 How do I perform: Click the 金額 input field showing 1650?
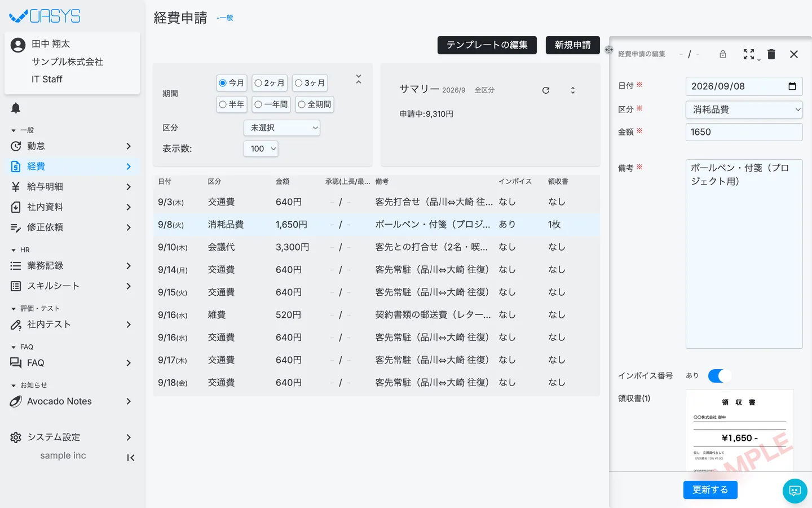pyautogui.click(x=744, y=132)
